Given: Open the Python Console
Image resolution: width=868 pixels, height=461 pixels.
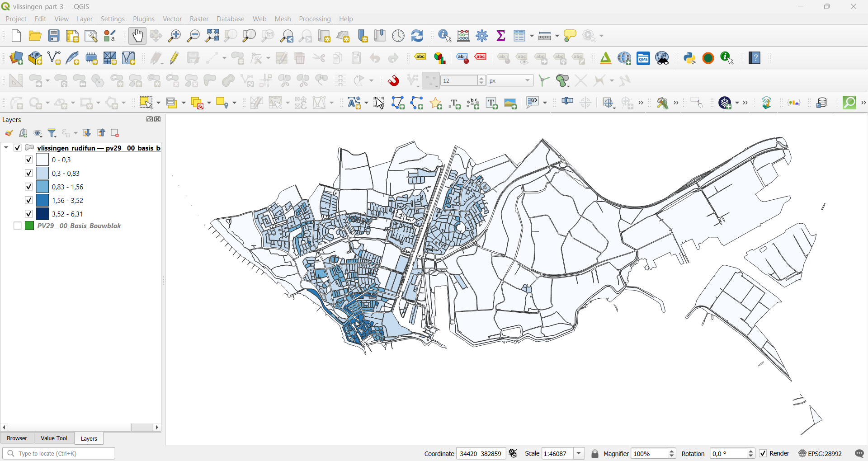Looking at the screenshot, I should coord(689,58).
